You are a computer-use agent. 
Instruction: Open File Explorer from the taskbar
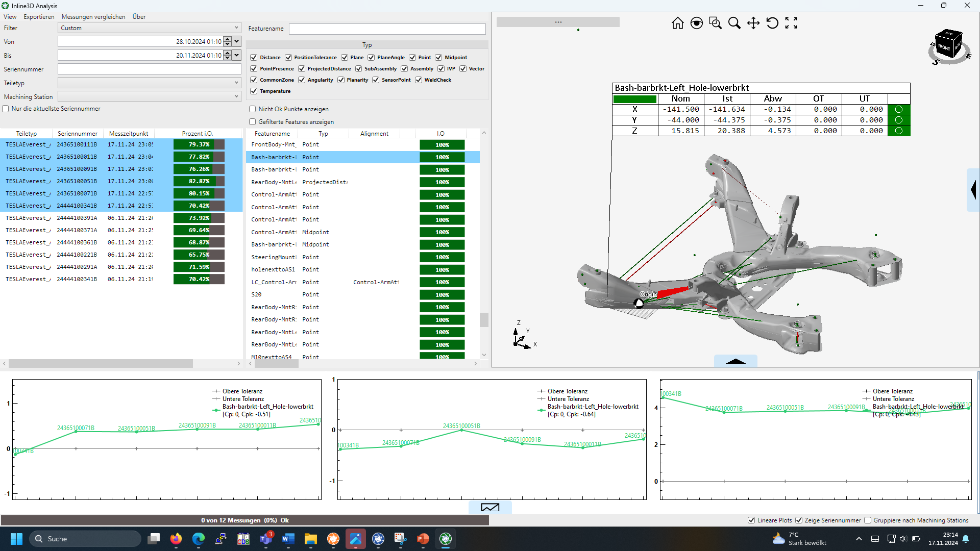tap(310, 539)
